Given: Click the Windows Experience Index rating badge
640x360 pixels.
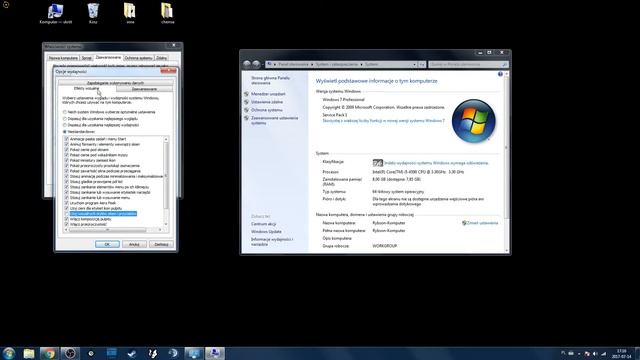Looking at the screenshot, I should tap(378, 163).
